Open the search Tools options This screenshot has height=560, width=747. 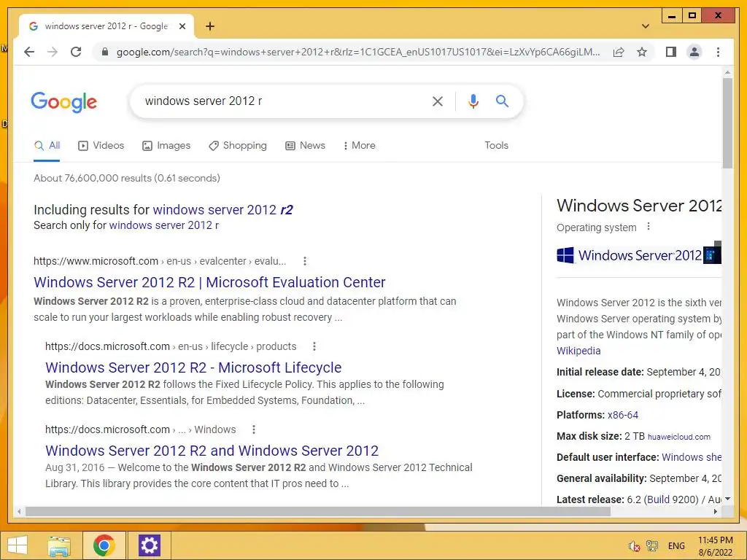[496, 146]
